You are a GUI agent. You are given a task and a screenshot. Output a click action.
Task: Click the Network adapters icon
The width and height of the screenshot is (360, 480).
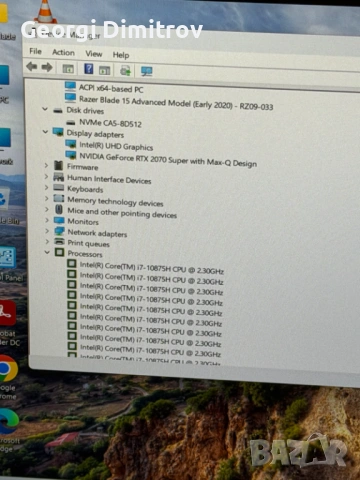(59, 231)
